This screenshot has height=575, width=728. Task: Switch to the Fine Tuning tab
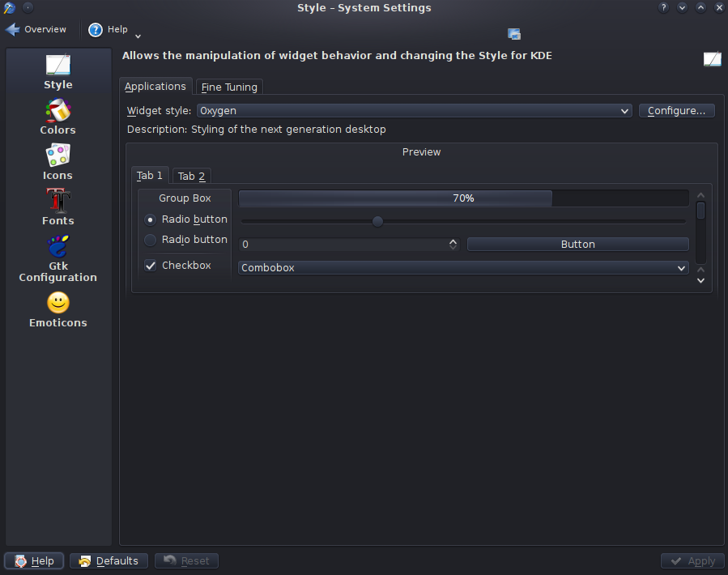click(229, 87)
